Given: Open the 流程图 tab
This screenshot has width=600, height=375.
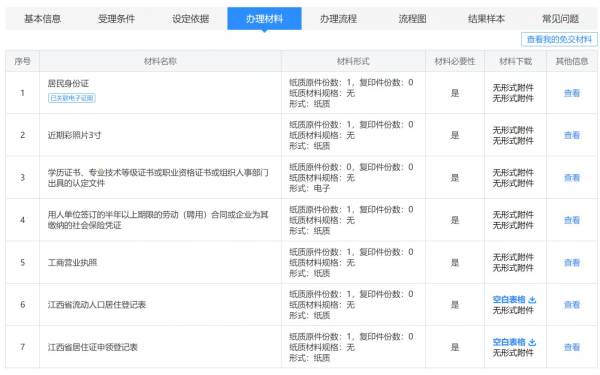Looking at the screenshot, I should pyautogui.click(x=412, y=18).
